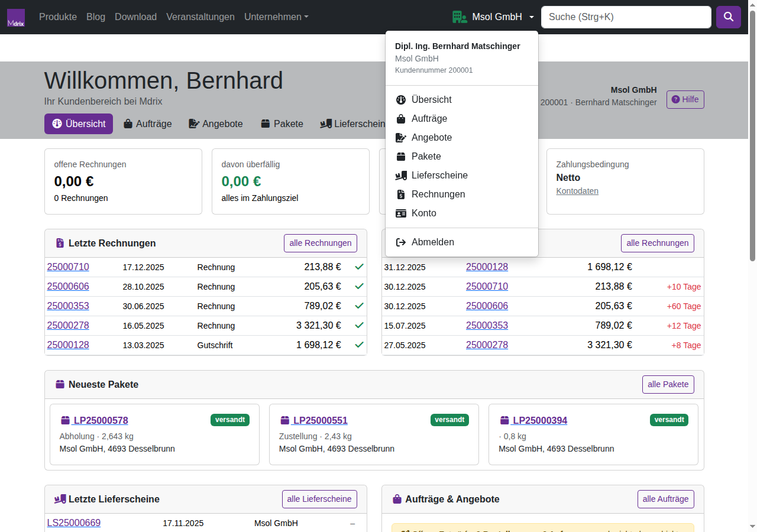Click the Konto card icon in dropdown menu

tap(401, 213)
